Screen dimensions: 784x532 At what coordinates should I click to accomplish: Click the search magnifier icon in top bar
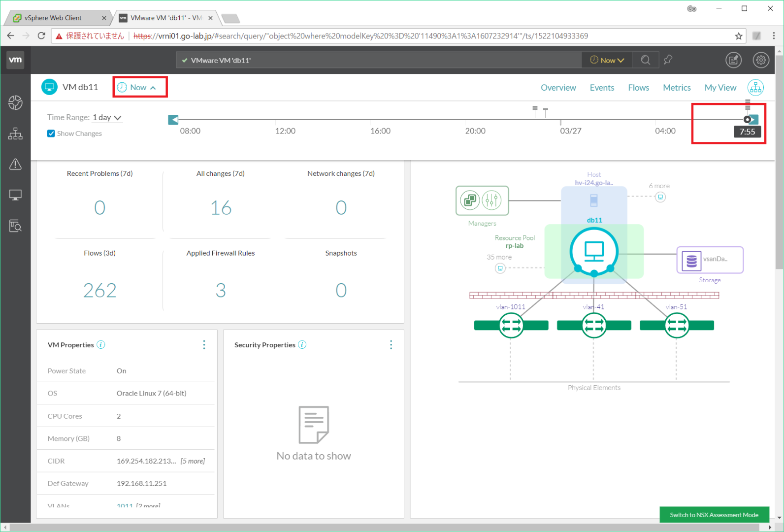click(x=645, y=60)
